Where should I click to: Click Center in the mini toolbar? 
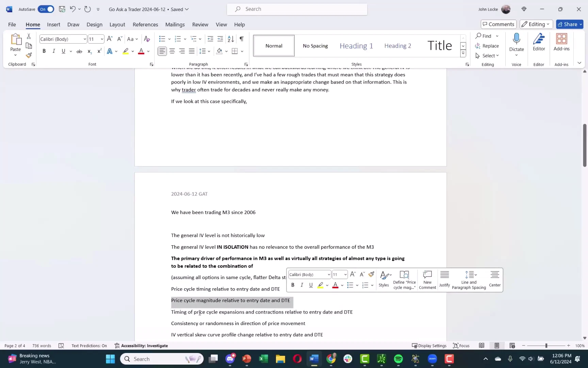coord(495,280)
